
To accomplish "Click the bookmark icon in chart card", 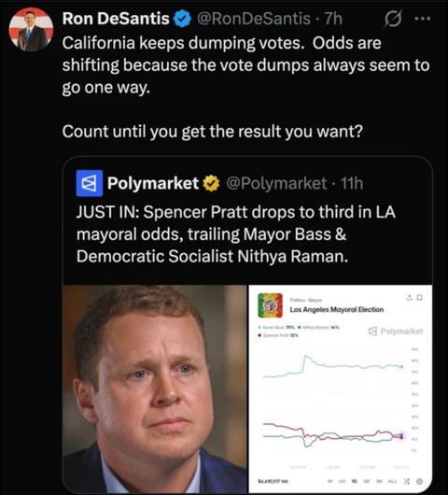I will click(x=420, y=297).
